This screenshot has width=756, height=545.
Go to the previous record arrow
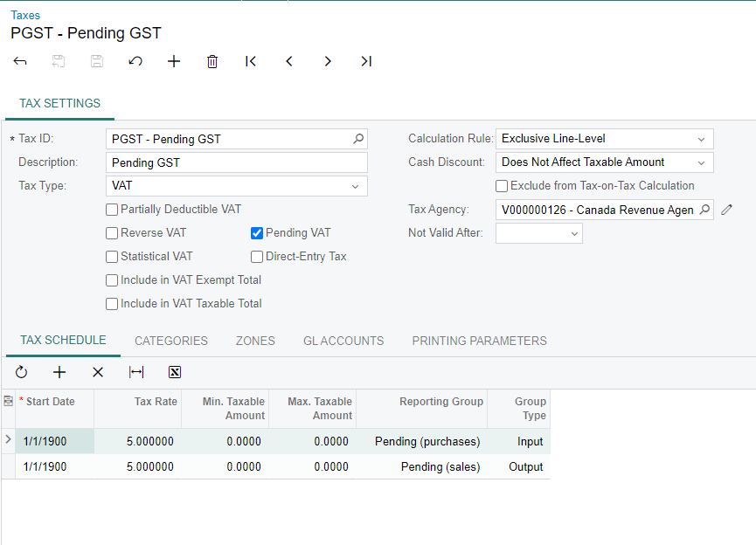(x=289, y=61)
